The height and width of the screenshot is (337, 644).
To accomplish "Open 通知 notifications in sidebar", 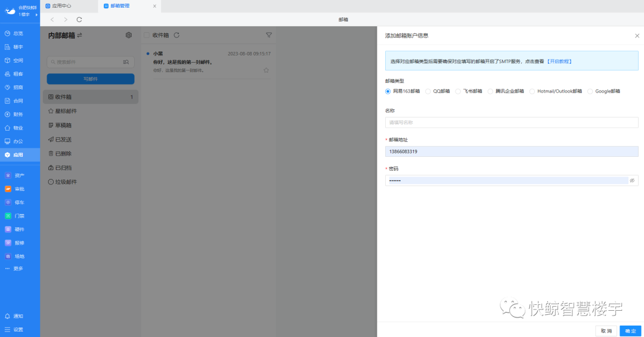I will [18, 316].
